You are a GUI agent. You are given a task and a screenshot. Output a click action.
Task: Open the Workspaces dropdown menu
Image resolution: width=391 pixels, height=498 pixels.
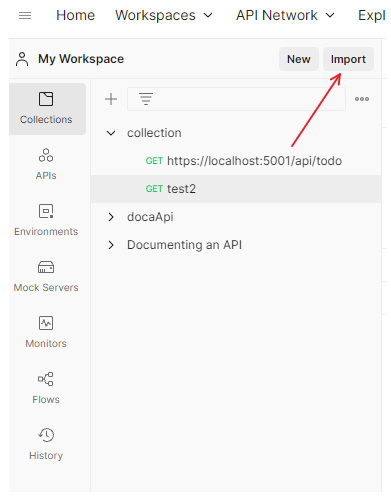(164, 15)
